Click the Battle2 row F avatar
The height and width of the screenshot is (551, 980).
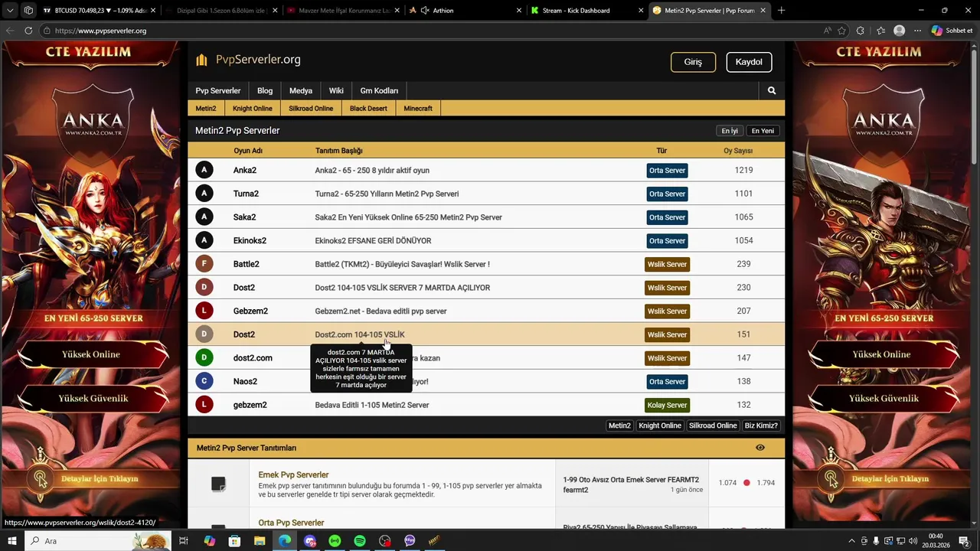point(204,264)
